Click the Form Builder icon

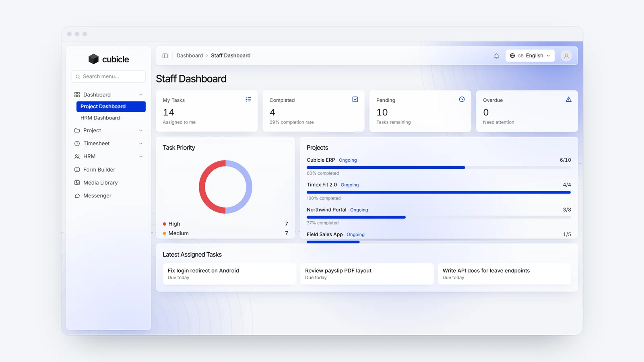[77, 170]
